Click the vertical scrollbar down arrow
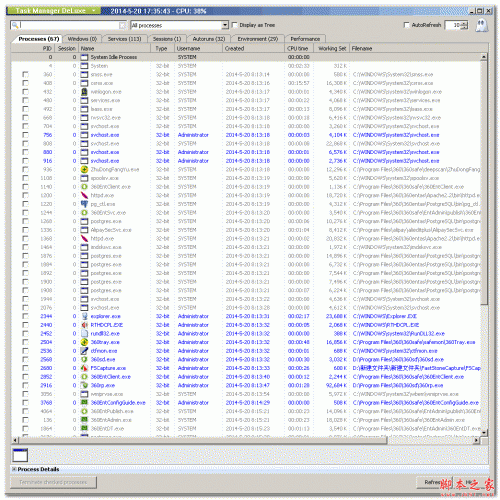Viewport: 500px width, 500px height. [x=484, y=432]
